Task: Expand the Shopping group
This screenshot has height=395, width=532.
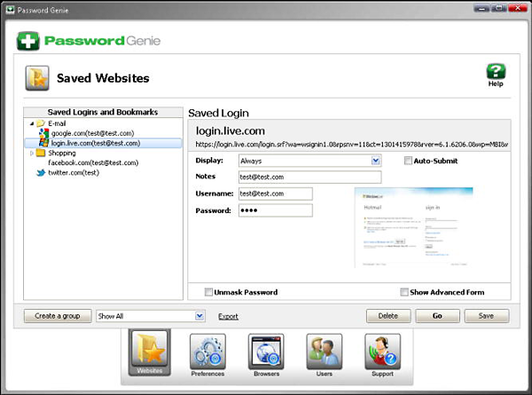Action: pyautogui.click(x=32, y=154)
